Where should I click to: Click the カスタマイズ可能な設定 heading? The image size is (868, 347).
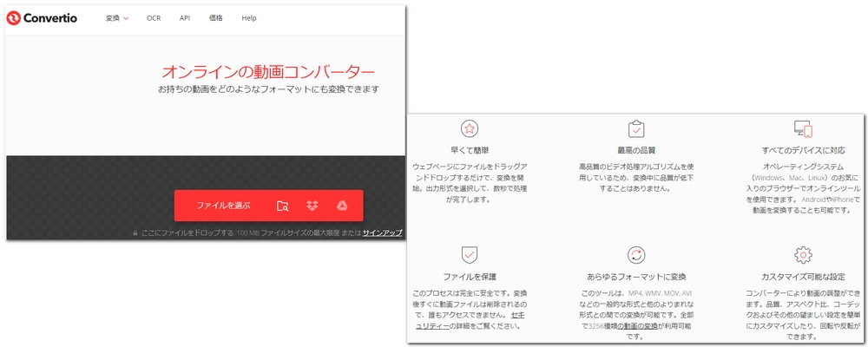point(803,276)
